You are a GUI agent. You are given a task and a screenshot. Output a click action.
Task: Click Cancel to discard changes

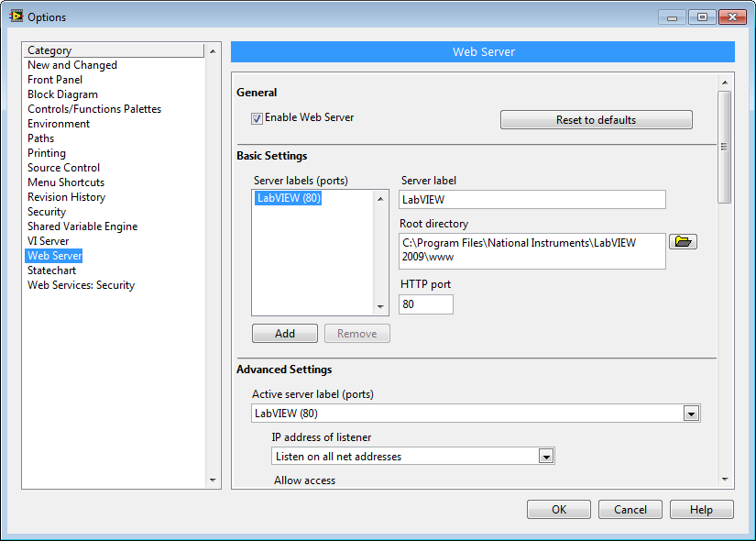pyautogui.click(x=630, y=510)
